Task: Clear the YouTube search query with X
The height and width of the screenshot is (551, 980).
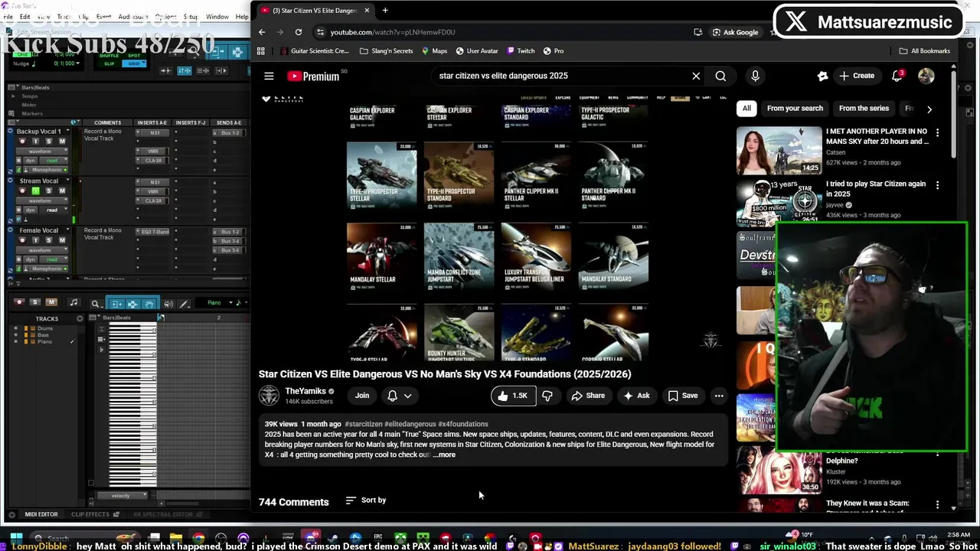Action: [x=696, y=76]
